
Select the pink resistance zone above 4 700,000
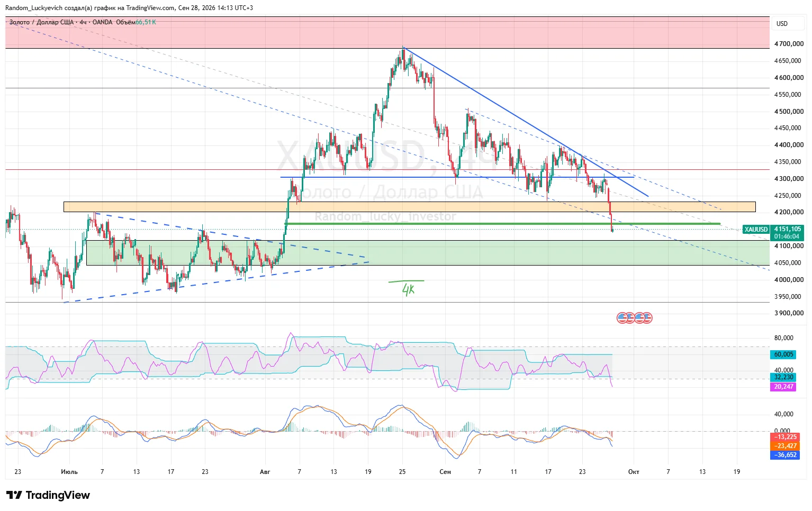387,33
